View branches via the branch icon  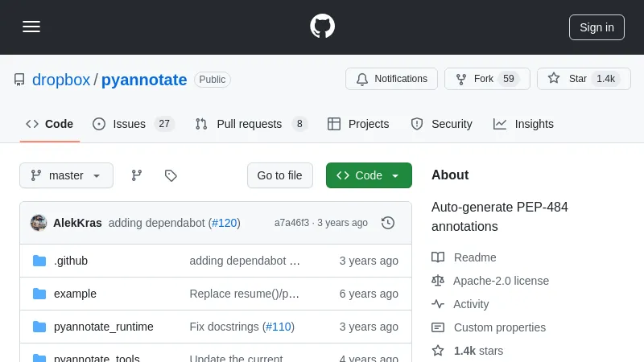coord(137,175)
